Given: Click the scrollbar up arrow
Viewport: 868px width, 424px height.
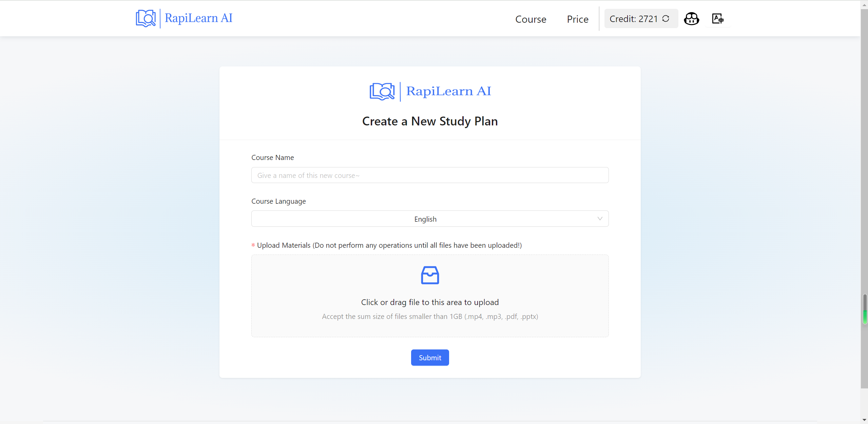Looking at the screenshot, I should (864, 4).
